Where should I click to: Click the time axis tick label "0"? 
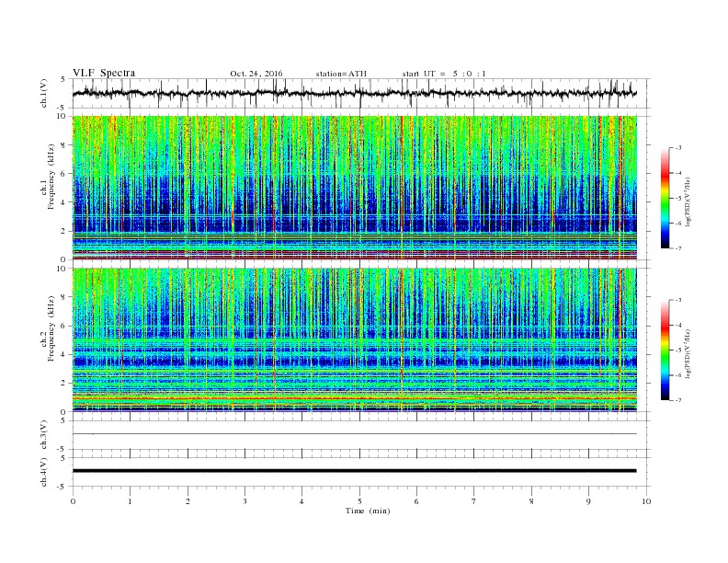coord(73,501)
